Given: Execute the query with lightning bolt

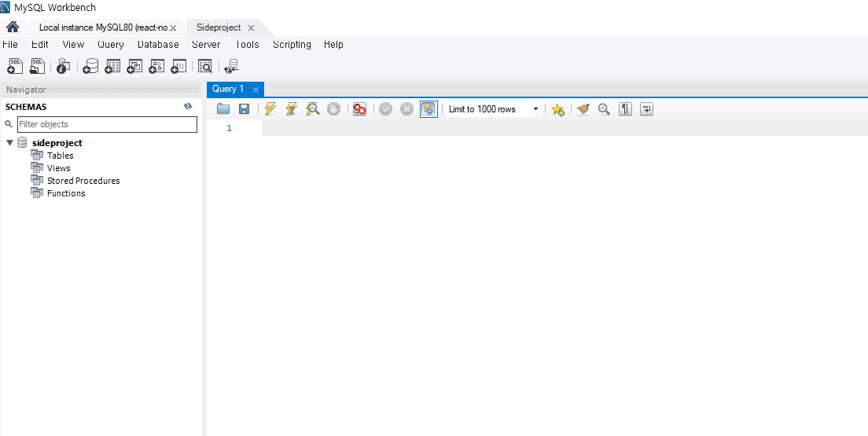Looking at the screenshot, I should (270, 109).
